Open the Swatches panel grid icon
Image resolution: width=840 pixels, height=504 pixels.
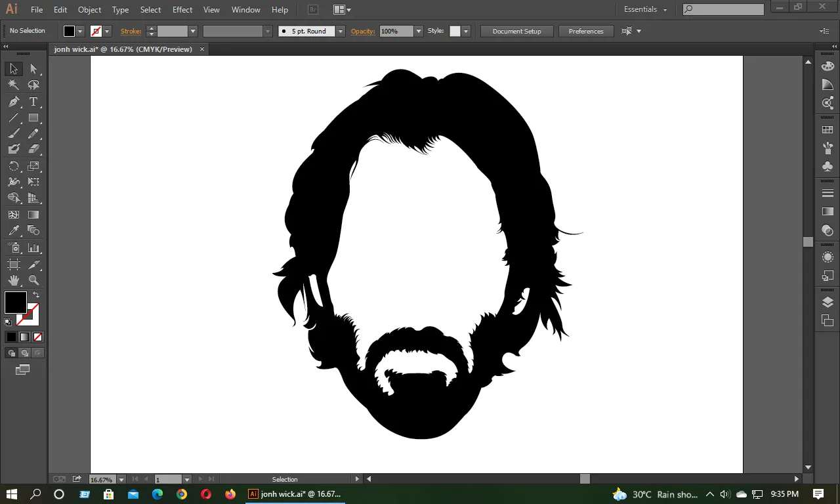point(828,130)
